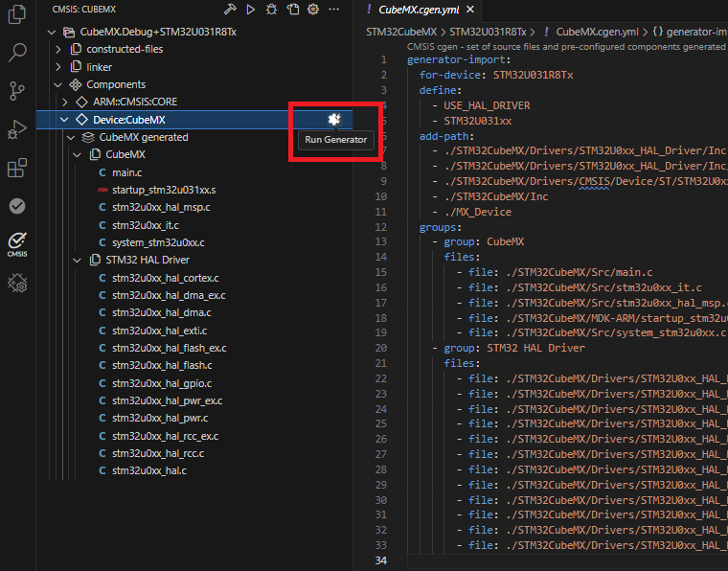This screenshot has height=571, width=728.
Task: Open Search in the activity bar
Action: coord(17,52)
